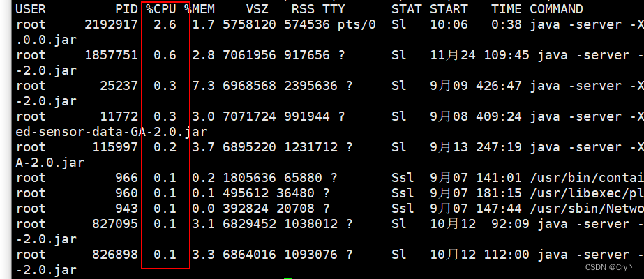644x279 pixels.
Task: Click the PID column header
Action: pos(126,9)
